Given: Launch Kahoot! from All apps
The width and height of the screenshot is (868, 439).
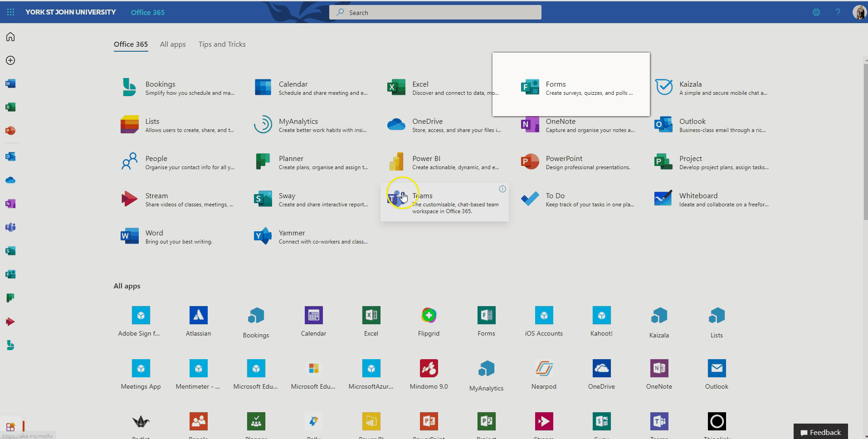Looking at the screenshot, I should (601, 321).
